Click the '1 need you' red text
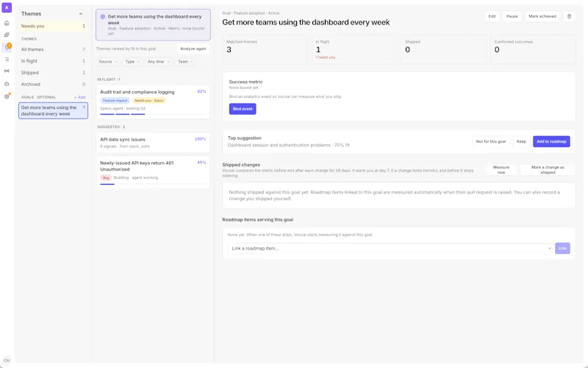 pyautogui.click(x=326, y=57)
